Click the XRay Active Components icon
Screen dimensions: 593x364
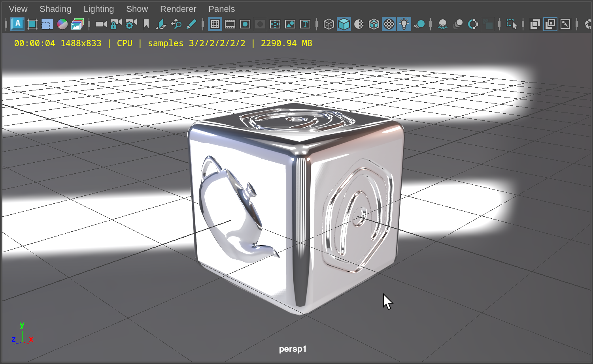pyautogui.click(x=550, y=24)
